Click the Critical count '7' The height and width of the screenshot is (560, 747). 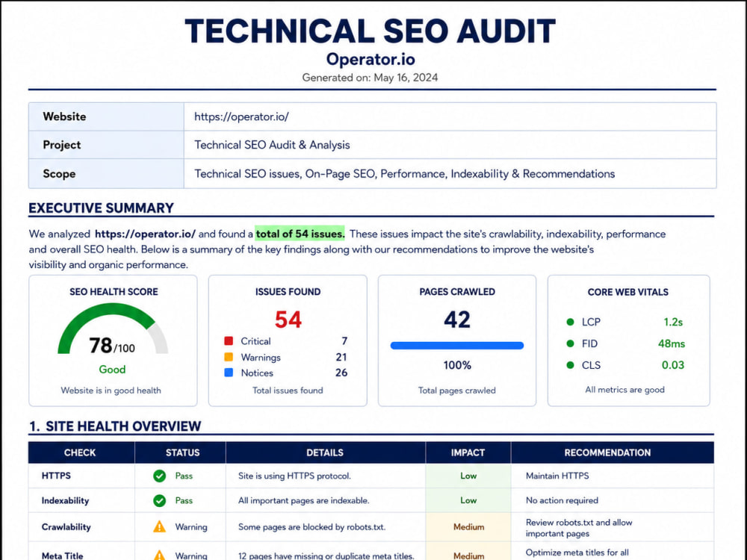coord(344,341)
